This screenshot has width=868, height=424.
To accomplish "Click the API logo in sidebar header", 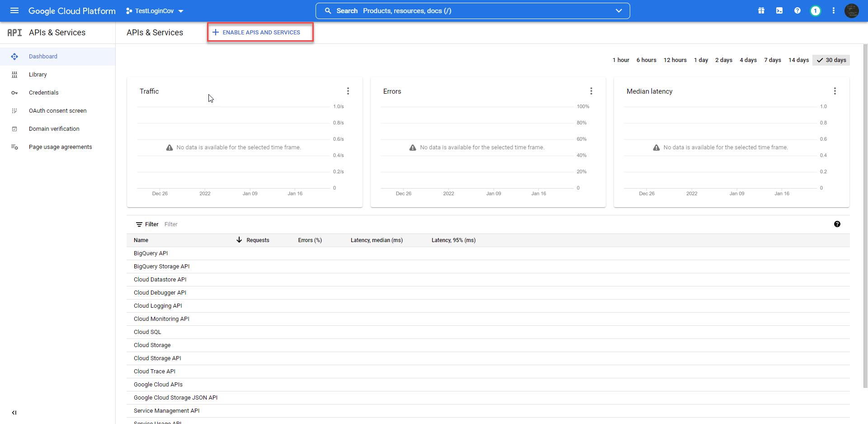I will [x=14, y=33].
